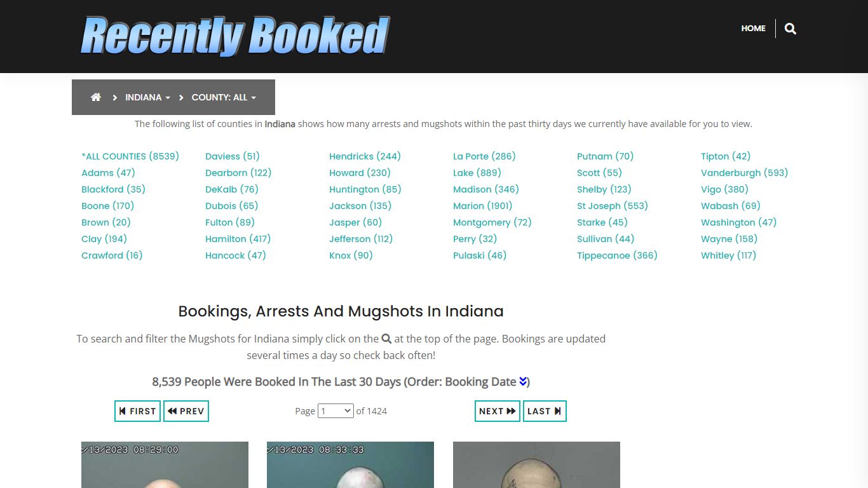Go to FIRST page of results
Viewport: 868px width, 488px height.
(x=138, y=411)
